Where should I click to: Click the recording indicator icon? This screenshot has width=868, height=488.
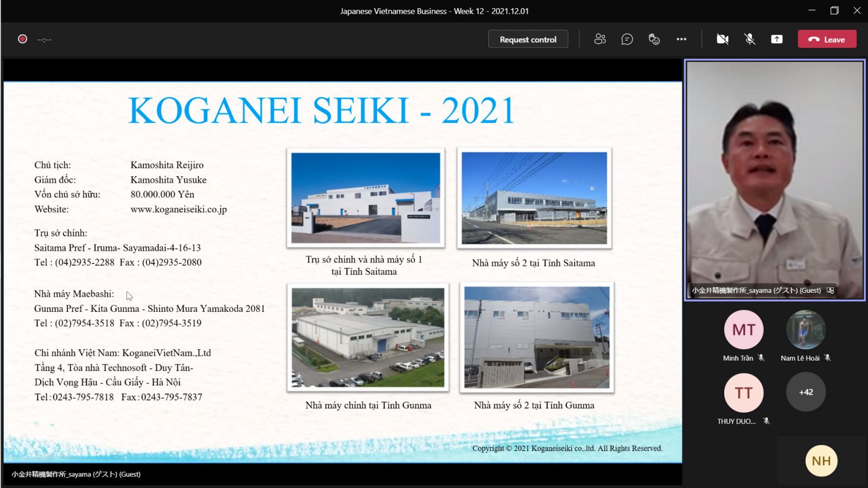[22, 39]
